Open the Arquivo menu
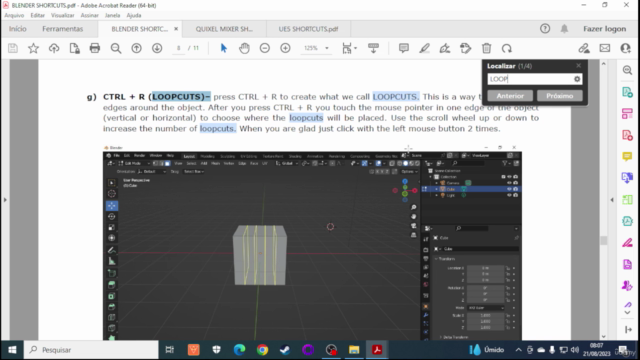640x360 pixels. (x=14, y=15)
